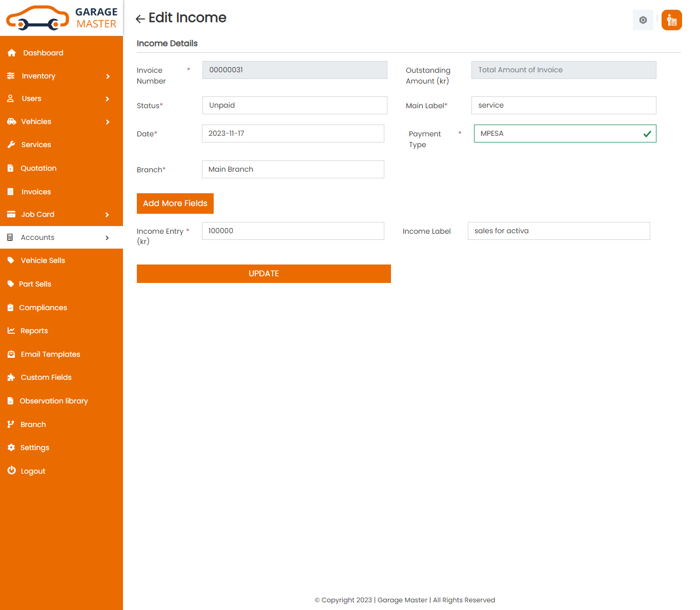Screen dimensions: 700x610
Task: Click the Logout power icon
Action: pyautogui.click(x=11, y=471)
